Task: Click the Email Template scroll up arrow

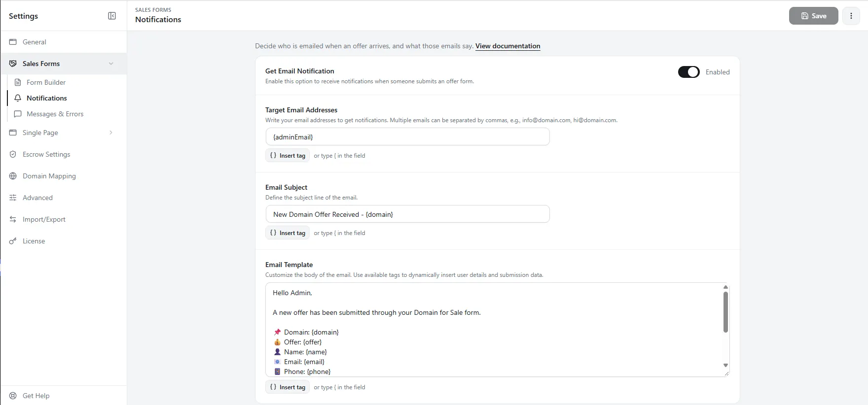Action: pos(725,287)
